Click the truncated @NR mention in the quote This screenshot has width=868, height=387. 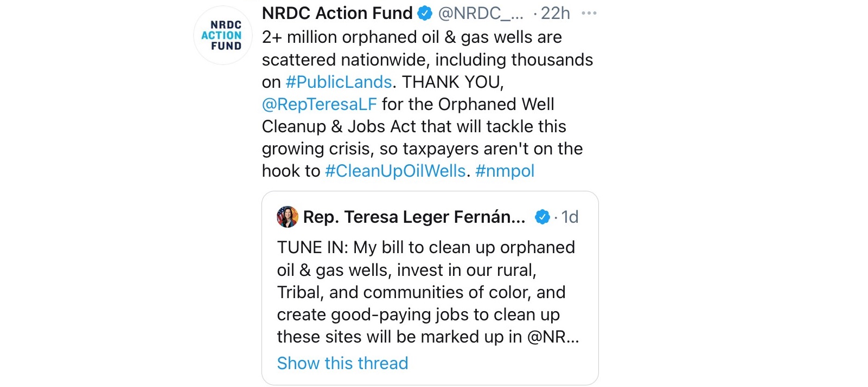point(552,337)
